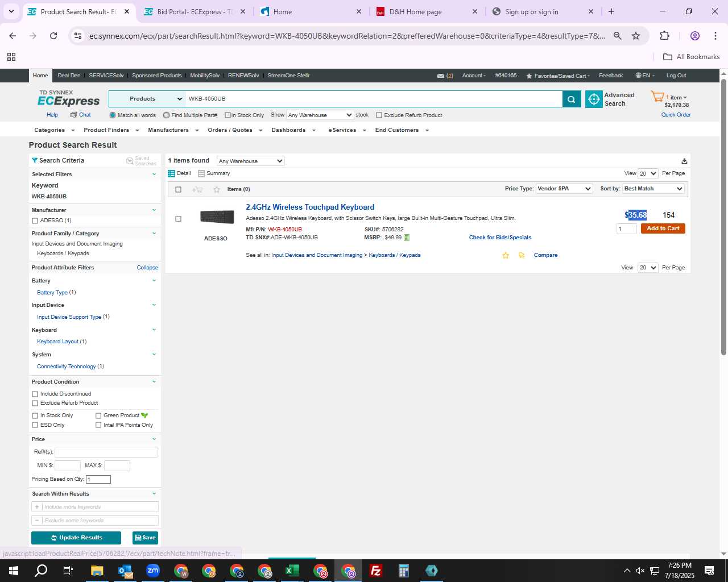728x582 pixels.
Task: Check Include Discontinued option
Action: (x=35, y=394)
